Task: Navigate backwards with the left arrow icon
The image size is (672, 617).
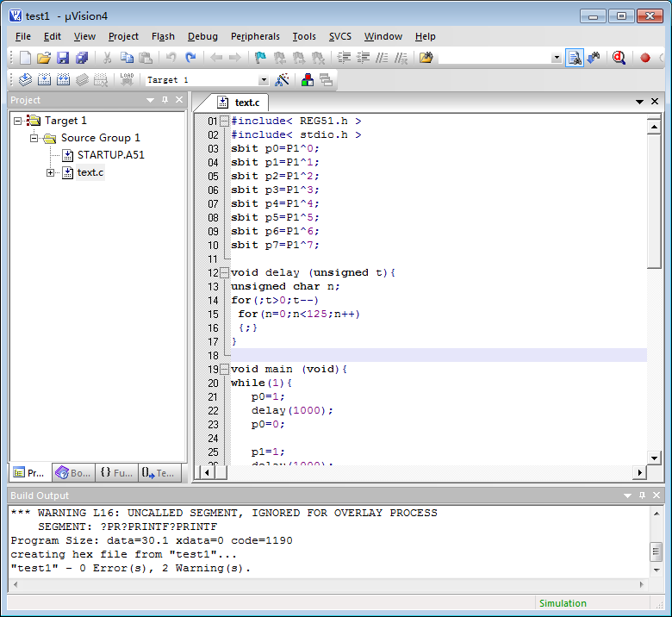Action: point(216,58)
